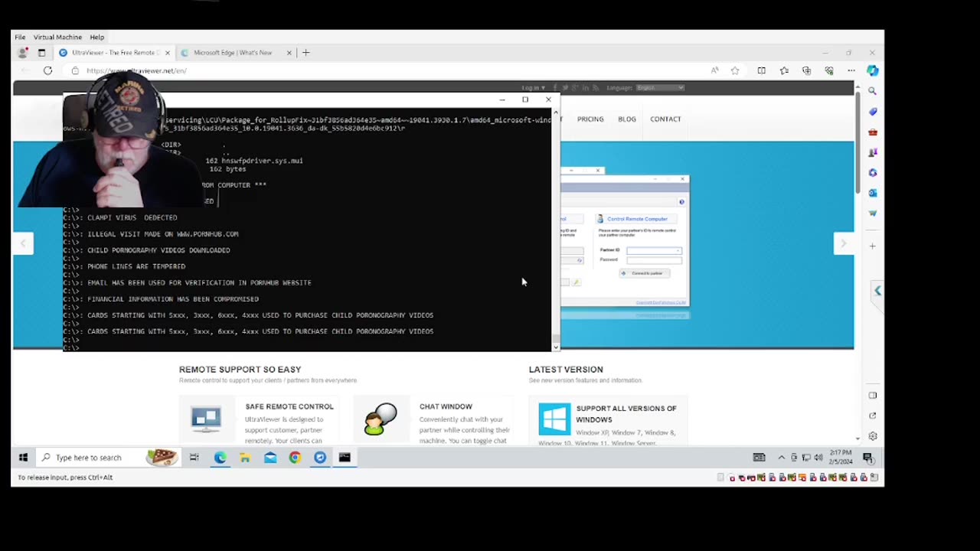The height and width of the screenshot is (551, 980).
Task: Open the Mail app from the taskbar
Action: click(270, 458)
